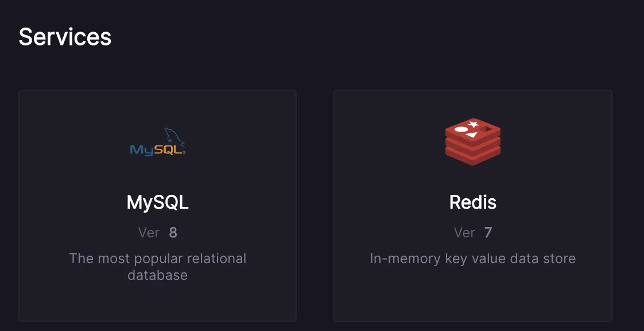This screenshot has width=644, height=331.
Task: Click the word "database" in MySQL description
Action: pos(157,275)
